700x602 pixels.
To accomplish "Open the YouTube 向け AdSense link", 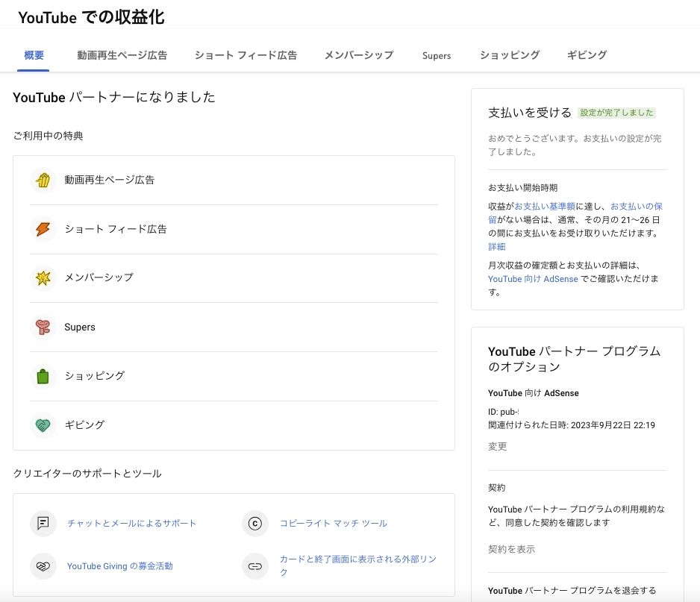I will tap(533, 278).
